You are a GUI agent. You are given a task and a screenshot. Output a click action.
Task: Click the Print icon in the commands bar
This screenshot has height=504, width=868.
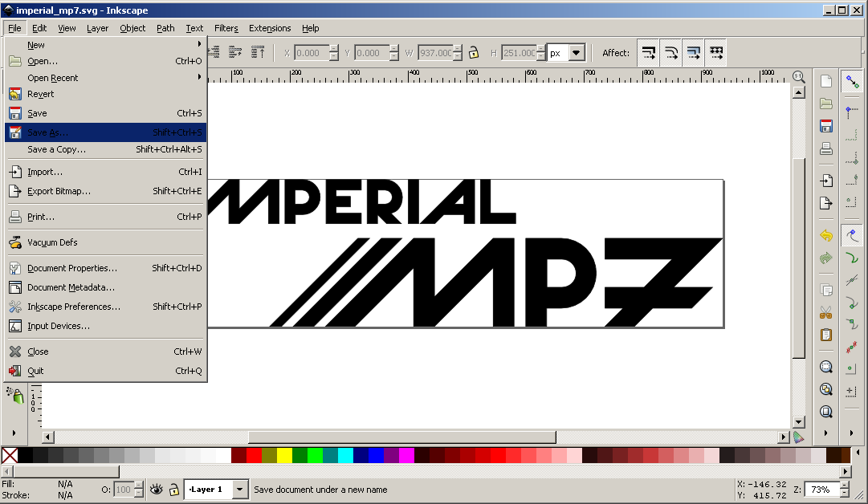tap(825, 148)
